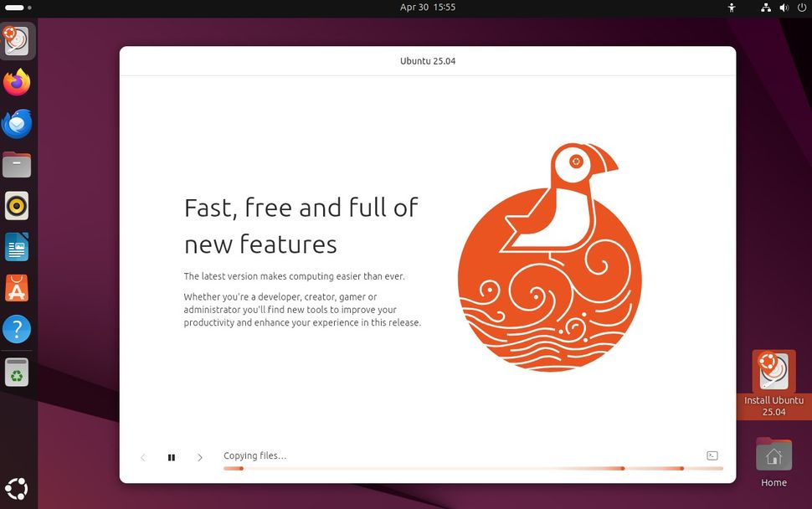
Task: Open the Help app from the dock
Action: [17, 329]
